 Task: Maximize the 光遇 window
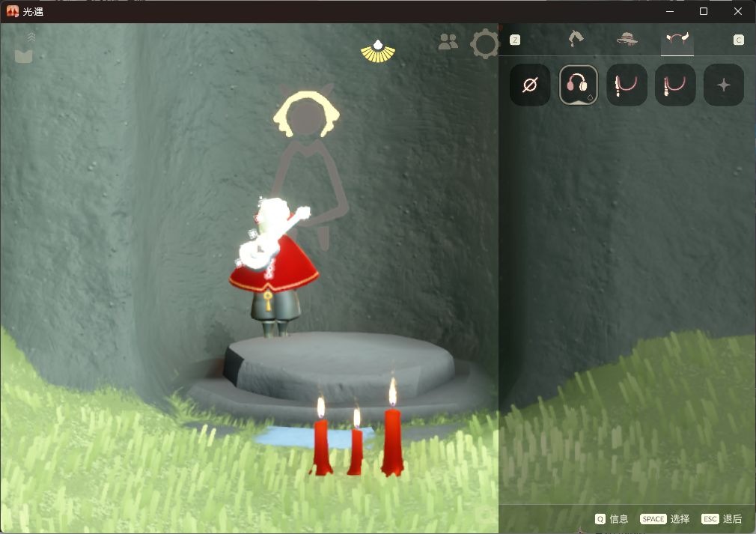point(704,11)
